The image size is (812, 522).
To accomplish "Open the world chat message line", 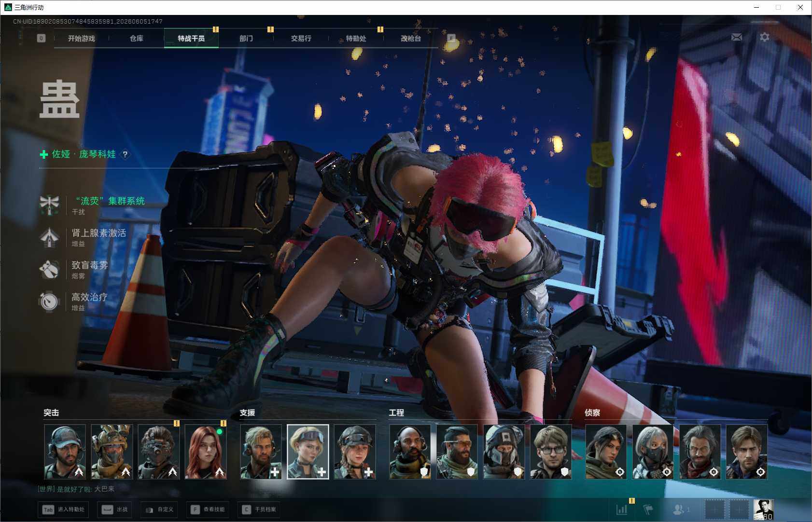I will (76, 489).
